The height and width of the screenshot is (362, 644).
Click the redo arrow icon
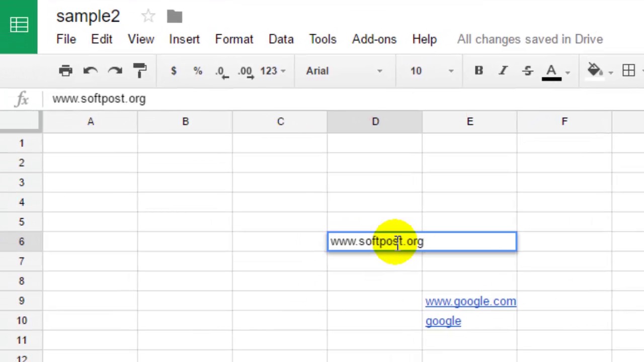click(x=115, y=71)
